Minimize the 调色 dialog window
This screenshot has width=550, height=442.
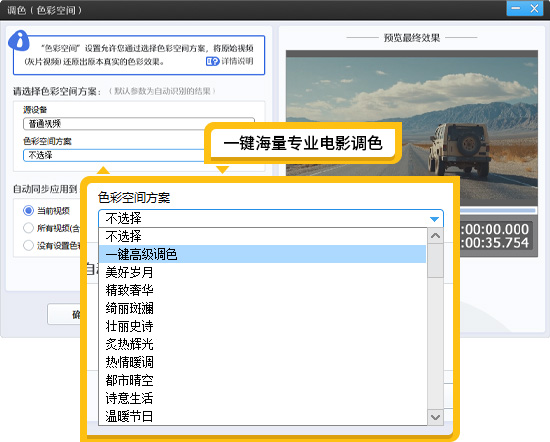516,8
